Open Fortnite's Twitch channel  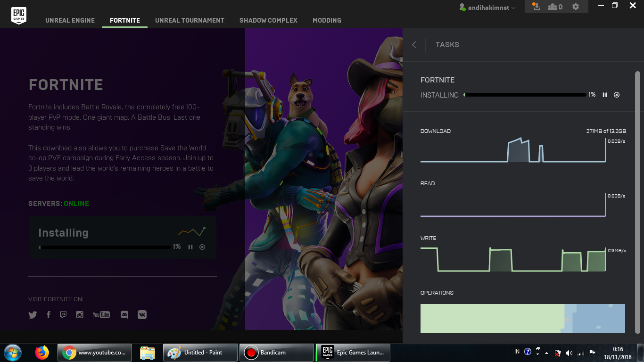pos(63,315)
